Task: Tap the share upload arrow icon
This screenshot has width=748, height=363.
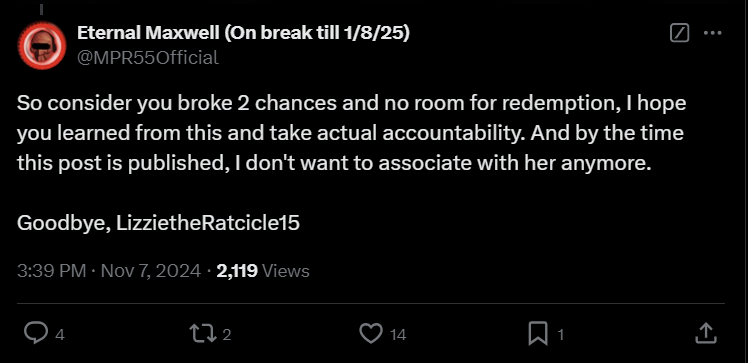Action: 706,333
